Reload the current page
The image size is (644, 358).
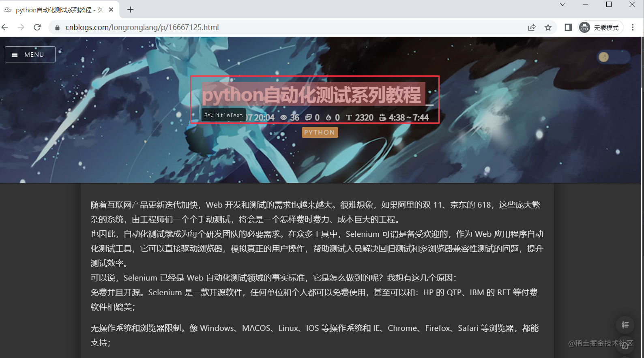click(37, 27)
